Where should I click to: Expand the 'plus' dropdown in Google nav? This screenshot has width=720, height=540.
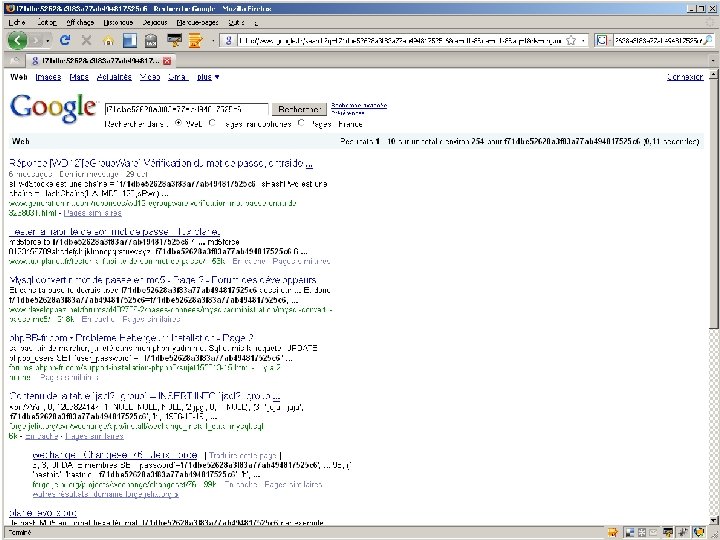click(x=208, y=77)
